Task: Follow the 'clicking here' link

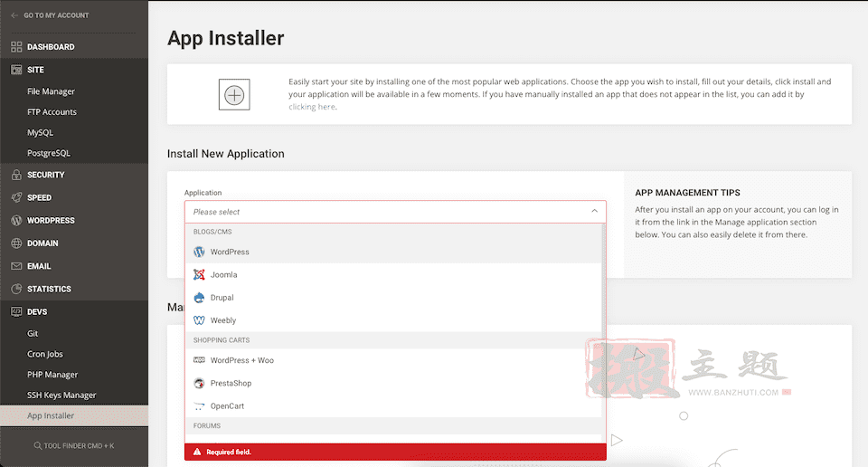Action: [312, 107]
